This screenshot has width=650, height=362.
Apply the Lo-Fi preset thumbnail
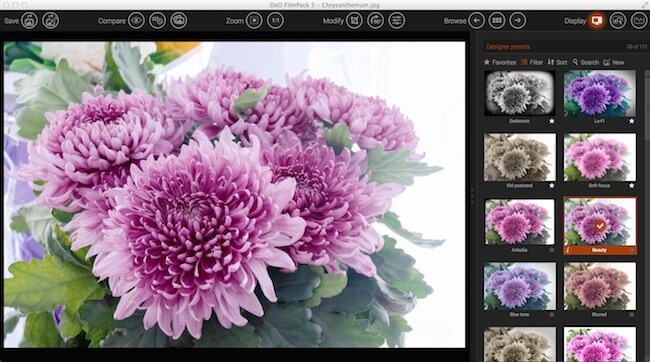click(599, 93)
